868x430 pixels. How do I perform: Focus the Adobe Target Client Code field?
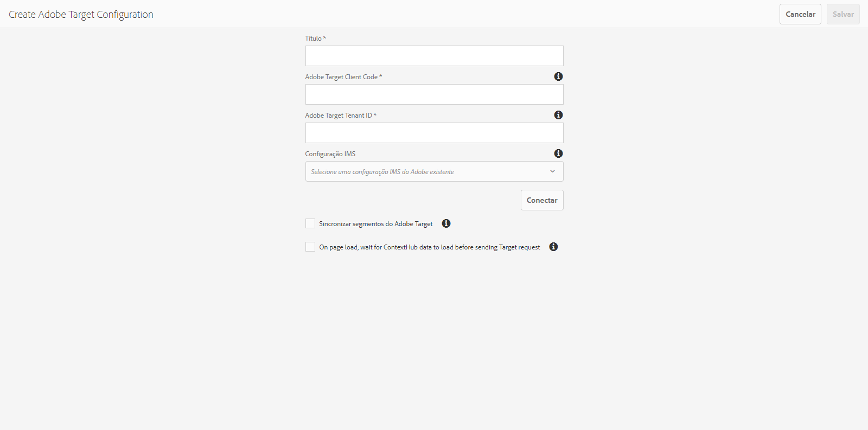(435, 94)
